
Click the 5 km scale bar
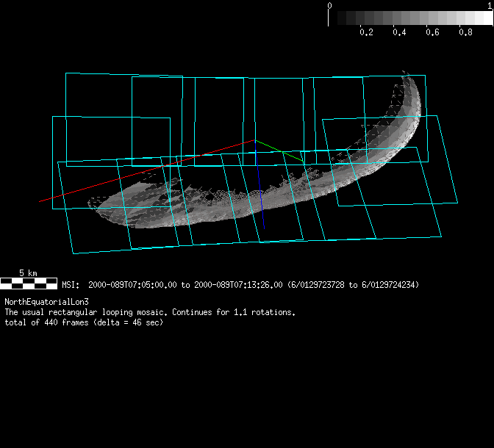(x=28, y=281)
